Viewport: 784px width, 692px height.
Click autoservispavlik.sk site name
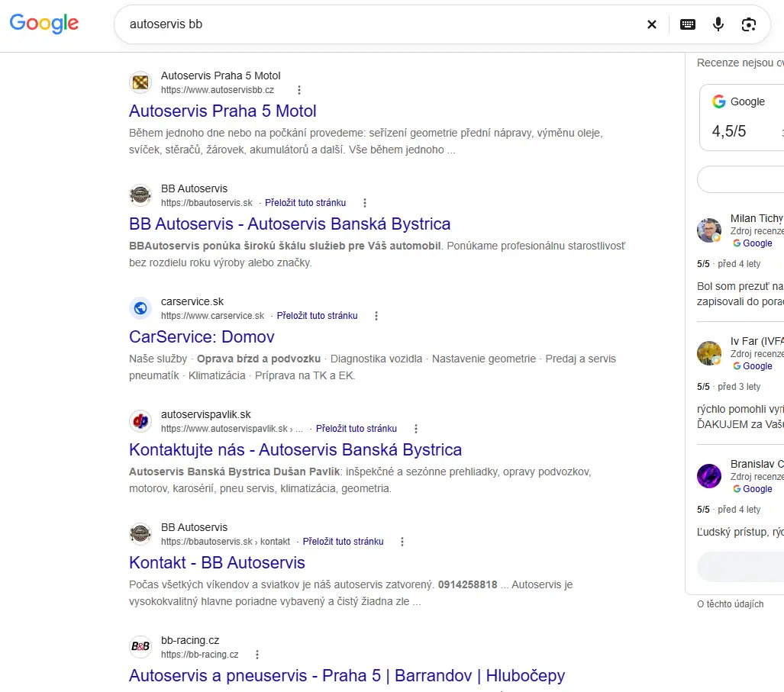click(x=205, y=415)
